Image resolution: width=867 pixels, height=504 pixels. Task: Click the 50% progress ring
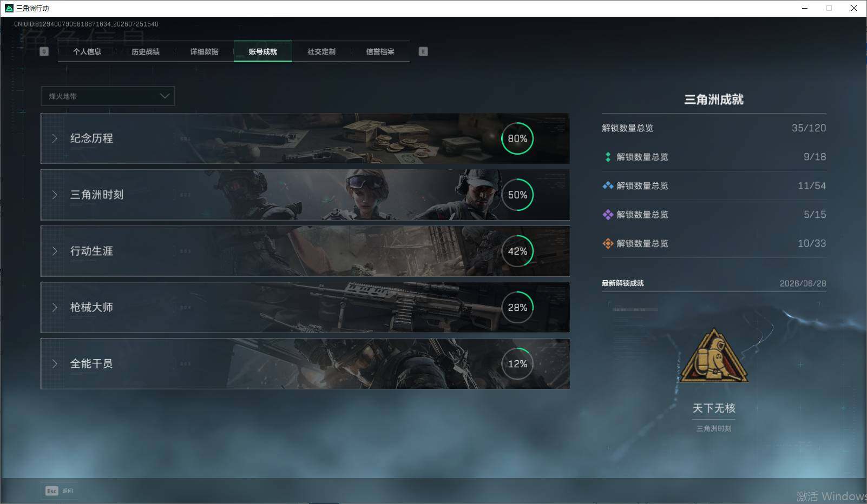click(x=517, y=195)
